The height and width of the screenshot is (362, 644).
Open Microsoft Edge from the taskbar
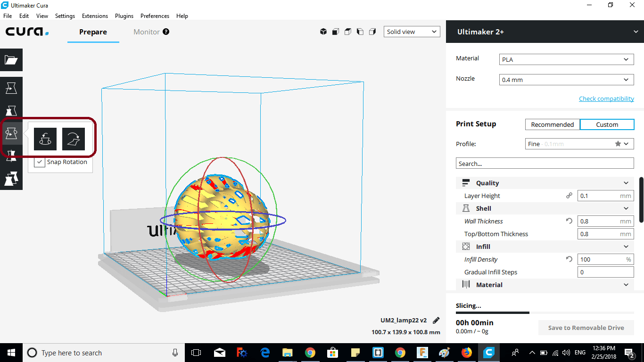[264, 353]
